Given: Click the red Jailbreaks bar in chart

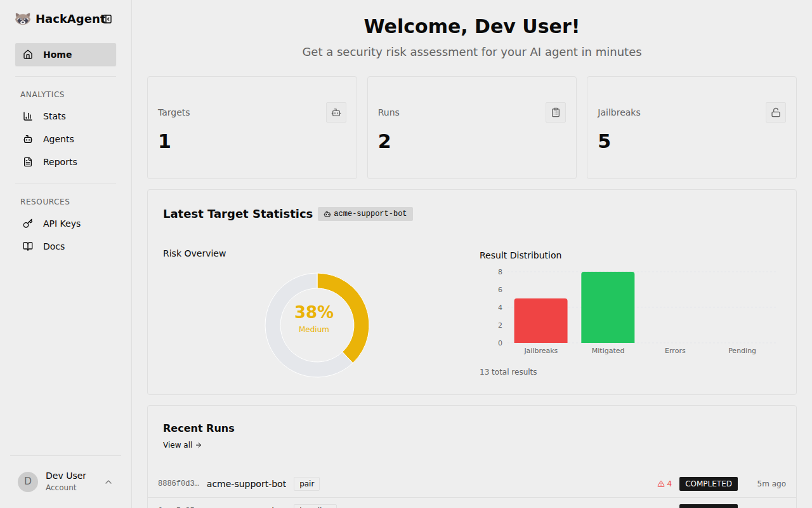Looking at the screenshot, I should click(540, 321).
